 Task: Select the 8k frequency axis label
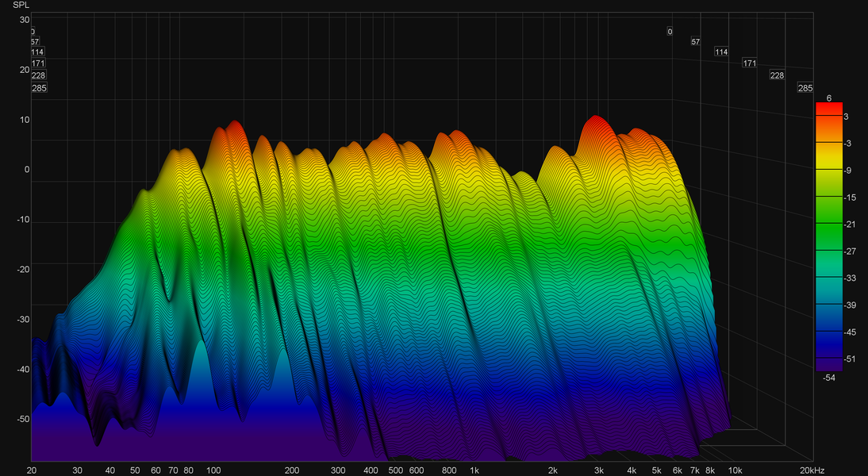(x=710, y=470)
